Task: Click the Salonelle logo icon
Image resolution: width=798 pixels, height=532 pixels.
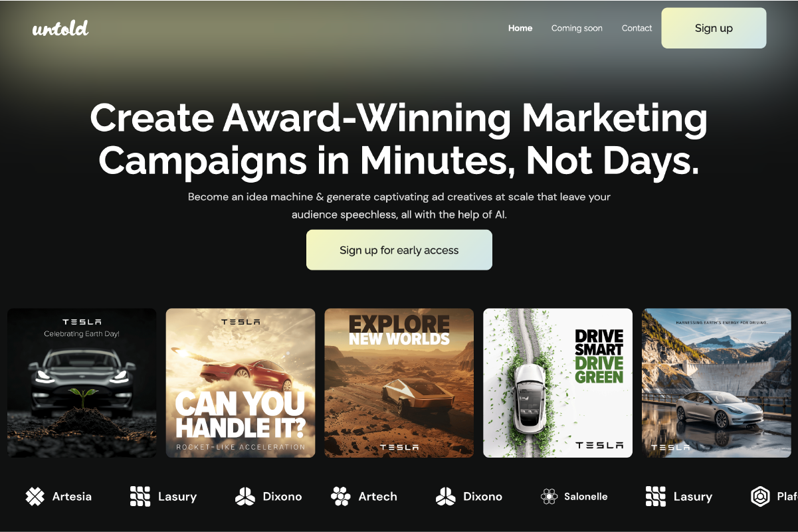Action: pyautogui.click(x=549, y=496)
